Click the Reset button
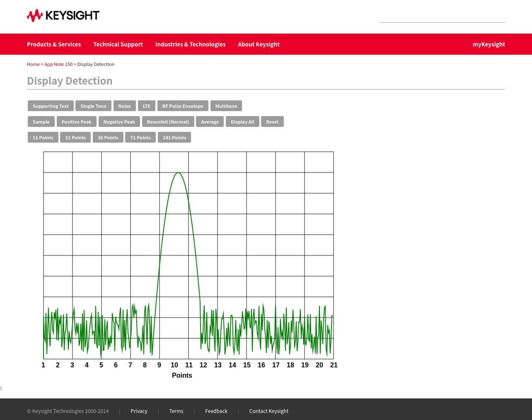Image resolution: width=532 pixels, height=420 pixels. point(272,122)
